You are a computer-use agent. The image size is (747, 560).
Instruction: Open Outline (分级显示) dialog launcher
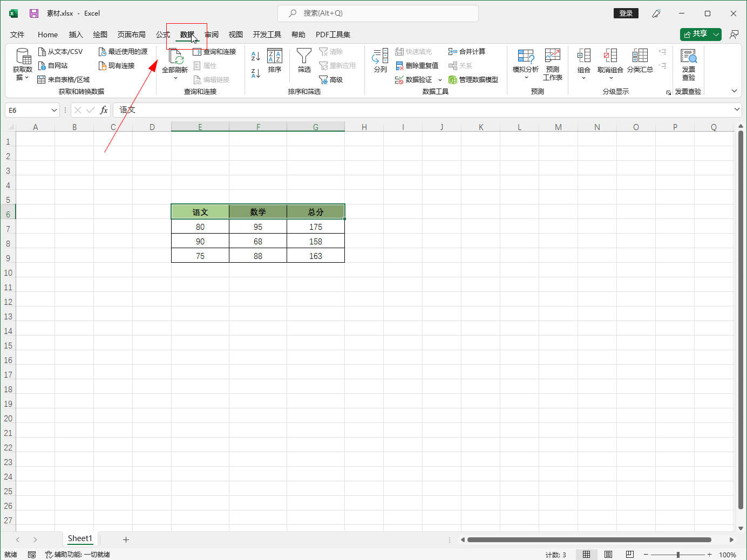coord(669,93)
